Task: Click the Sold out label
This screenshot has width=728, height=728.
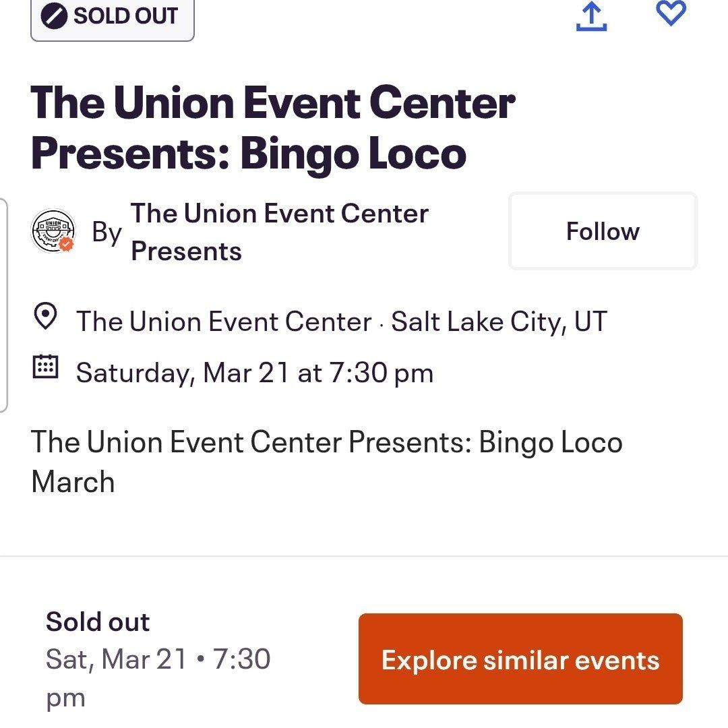Action: [97, 621]
